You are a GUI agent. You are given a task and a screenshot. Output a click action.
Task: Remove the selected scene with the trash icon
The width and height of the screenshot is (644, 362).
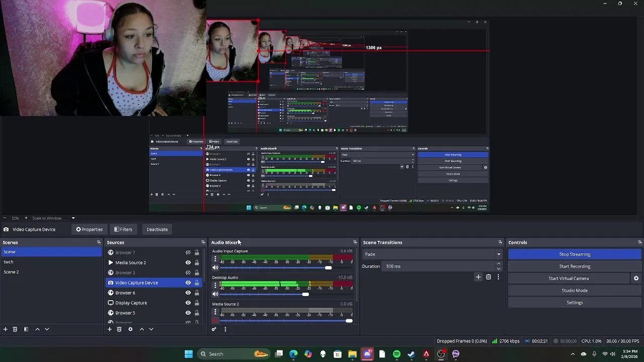pyautogui.click(x=15, y=329)
